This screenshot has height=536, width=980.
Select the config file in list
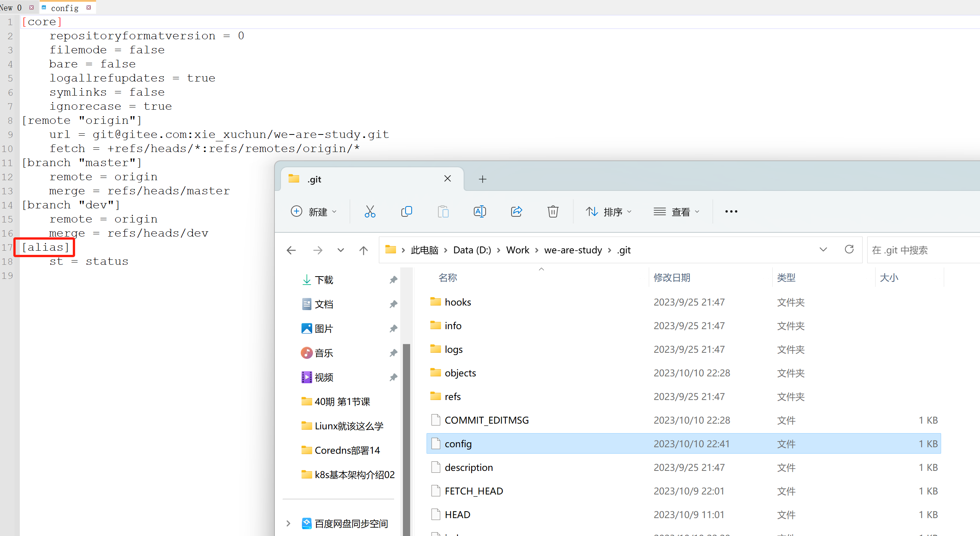click(x=458, y=444)
